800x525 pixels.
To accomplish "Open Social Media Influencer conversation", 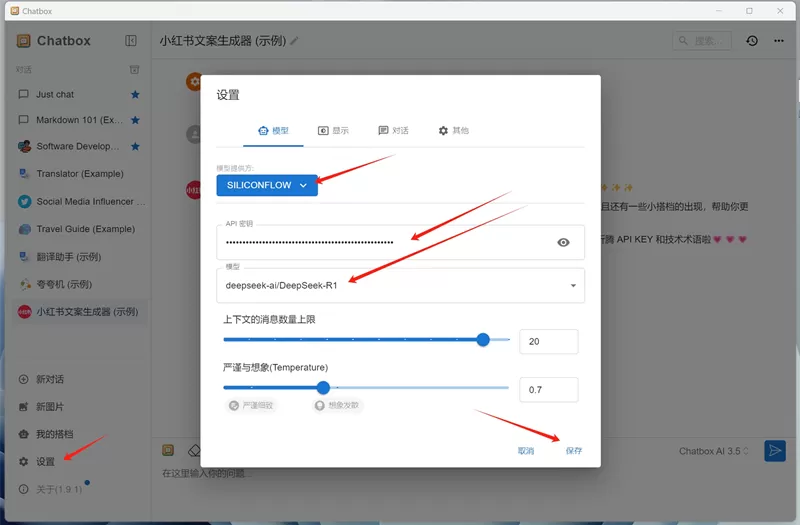I will [x=79, y=202].
